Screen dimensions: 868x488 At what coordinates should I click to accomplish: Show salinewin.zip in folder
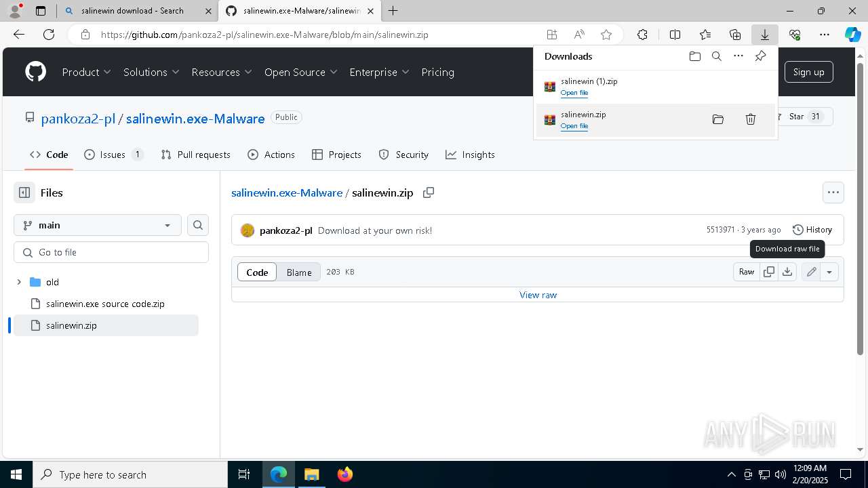pyautogui.click(x=717, y=119)
